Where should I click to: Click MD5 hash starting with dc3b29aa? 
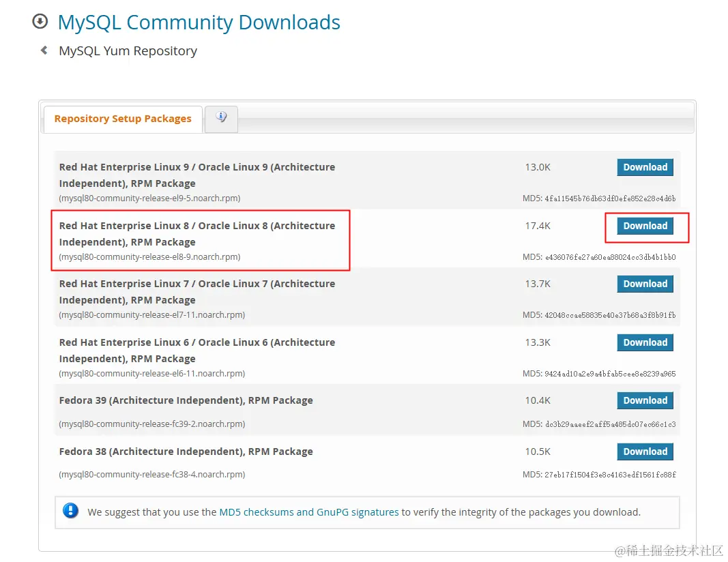610,424
